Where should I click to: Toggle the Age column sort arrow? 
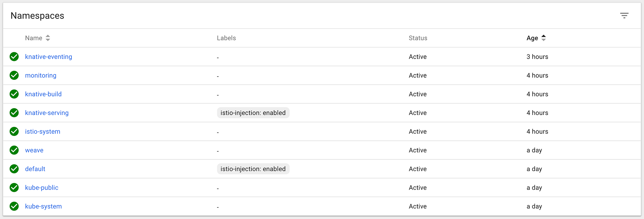tap(544, 38)
